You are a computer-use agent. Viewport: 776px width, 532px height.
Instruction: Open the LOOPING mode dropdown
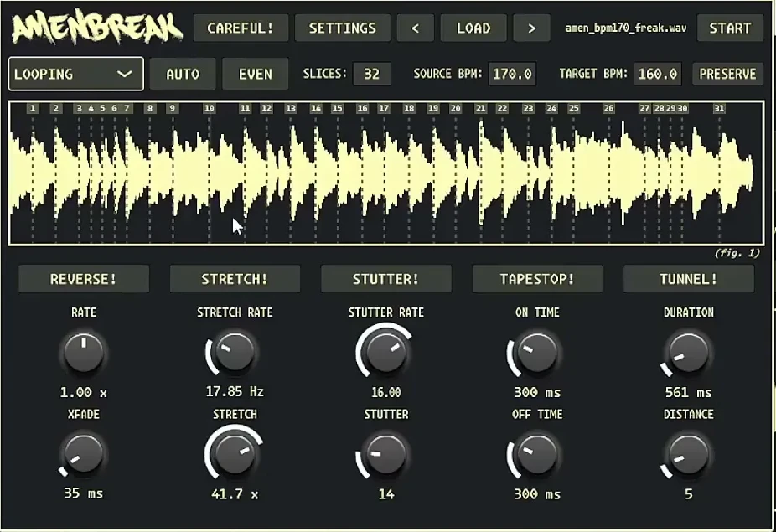point(75,75)
